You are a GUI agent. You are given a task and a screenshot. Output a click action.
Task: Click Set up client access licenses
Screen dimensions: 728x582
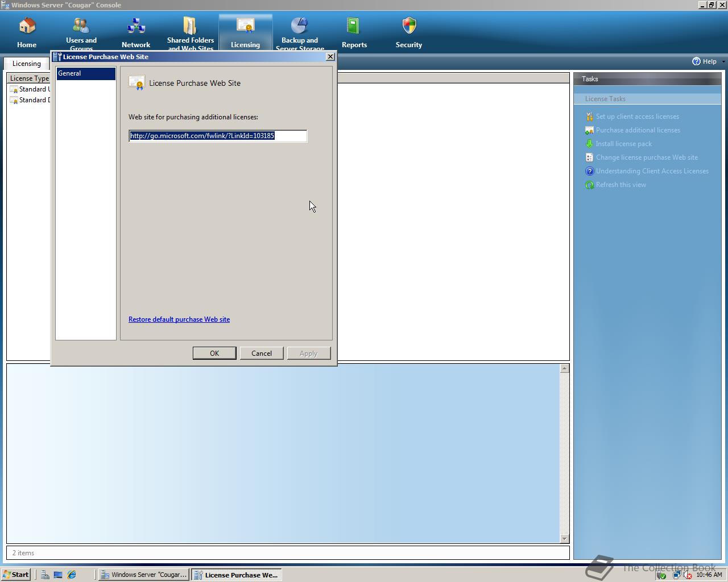pyautogui.click(x=637, y=117)
